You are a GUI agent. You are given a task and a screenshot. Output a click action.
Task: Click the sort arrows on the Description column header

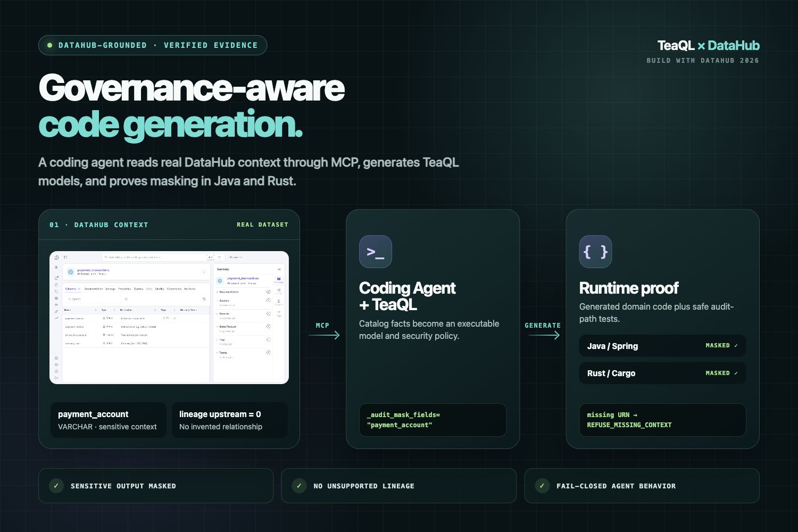point(155,310)
